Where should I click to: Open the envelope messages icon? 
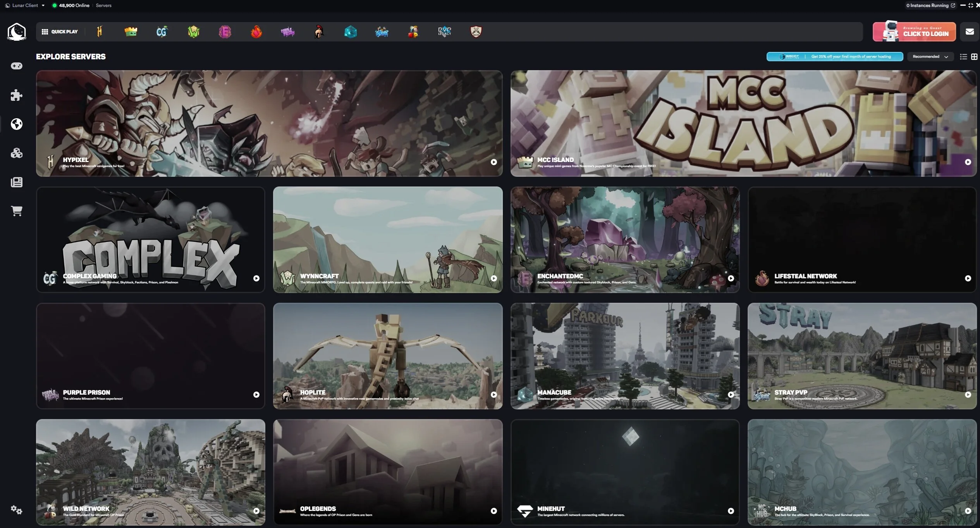pos(970,32)
